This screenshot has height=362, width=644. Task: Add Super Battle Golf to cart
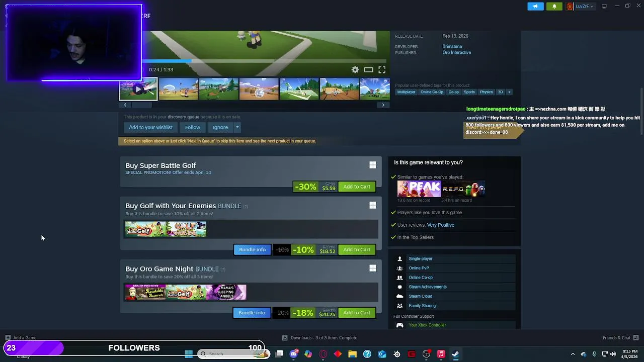point(357,187)
